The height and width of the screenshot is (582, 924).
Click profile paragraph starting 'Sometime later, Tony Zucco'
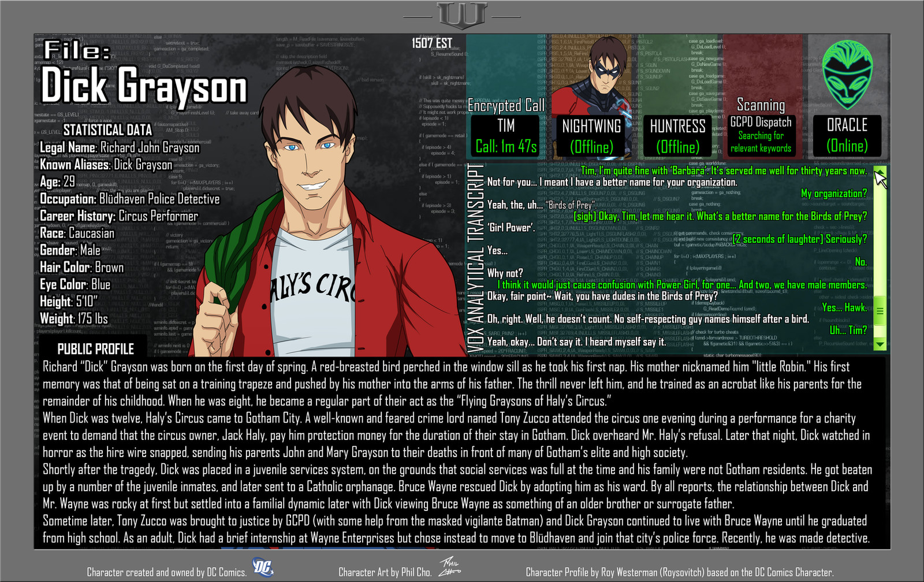point(456,529)
